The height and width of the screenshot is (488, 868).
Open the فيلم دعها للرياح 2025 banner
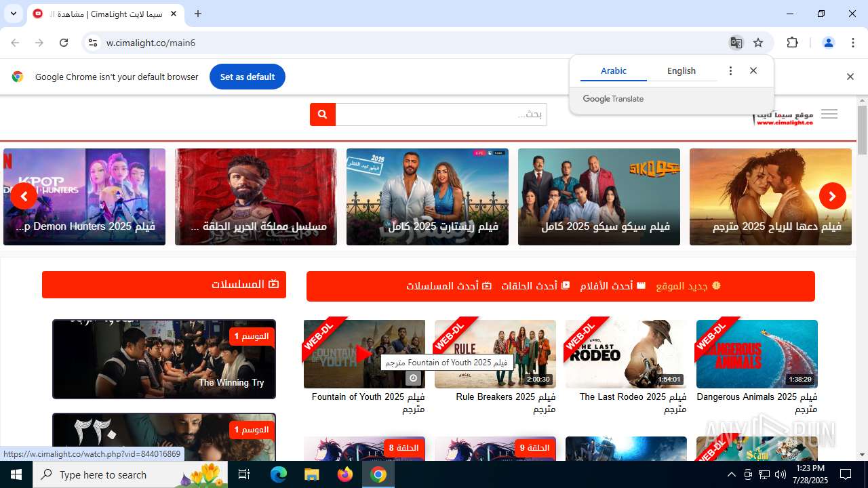[x=770, y=197]
